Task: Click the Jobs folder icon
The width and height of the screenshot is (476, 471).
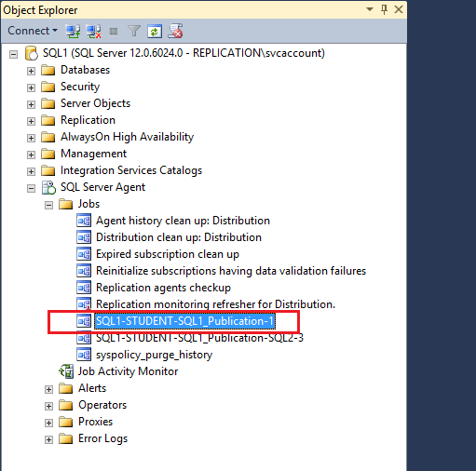Action: [x=65, y=204]
